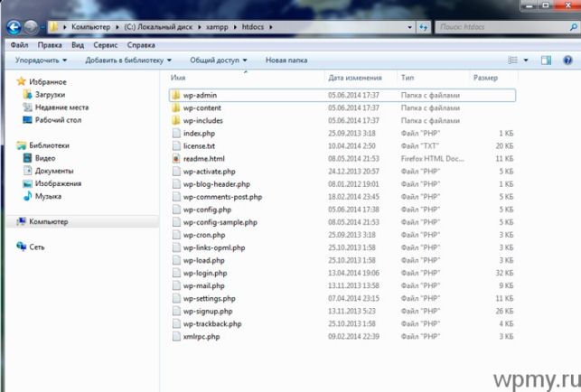Open the Файл menu
The image size is (581, 392).
19,45
